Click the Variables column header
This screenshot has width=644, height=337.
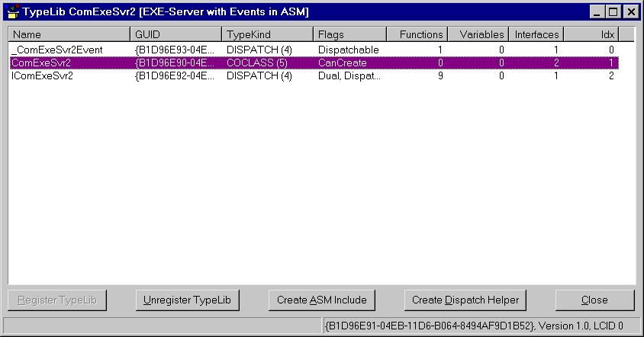[478, 34]
